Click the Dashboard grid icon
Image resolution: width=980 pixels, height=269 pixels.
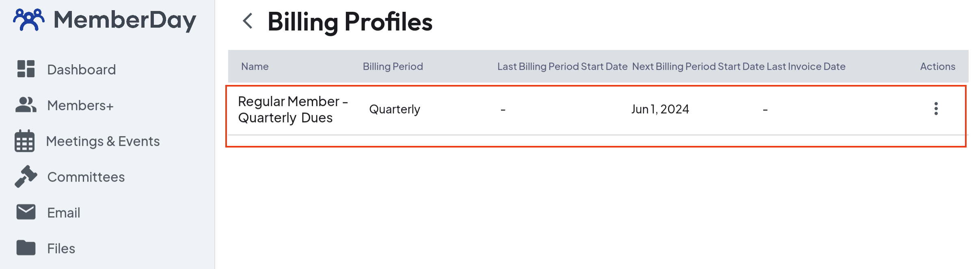(x=26, y=69)
